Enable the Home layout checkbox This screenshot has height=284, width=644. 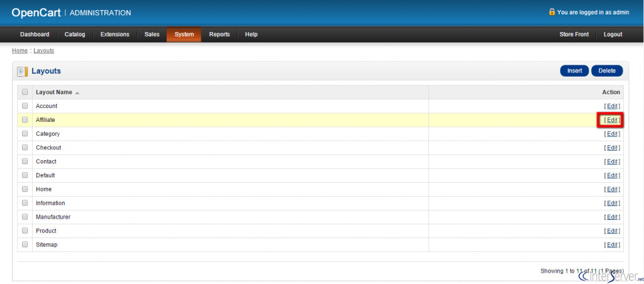(25, 189)
